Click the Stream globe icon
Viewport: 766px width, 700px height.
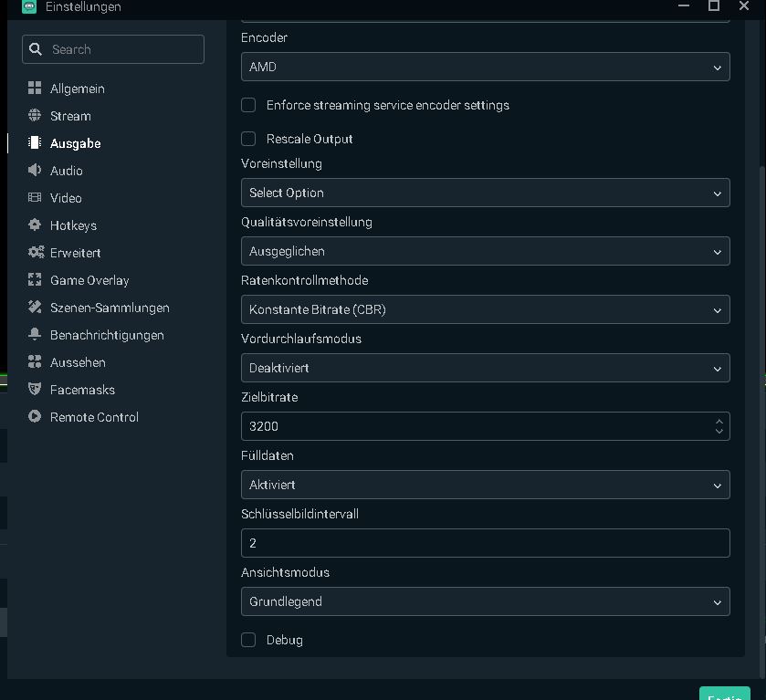[x=35, y=116]
